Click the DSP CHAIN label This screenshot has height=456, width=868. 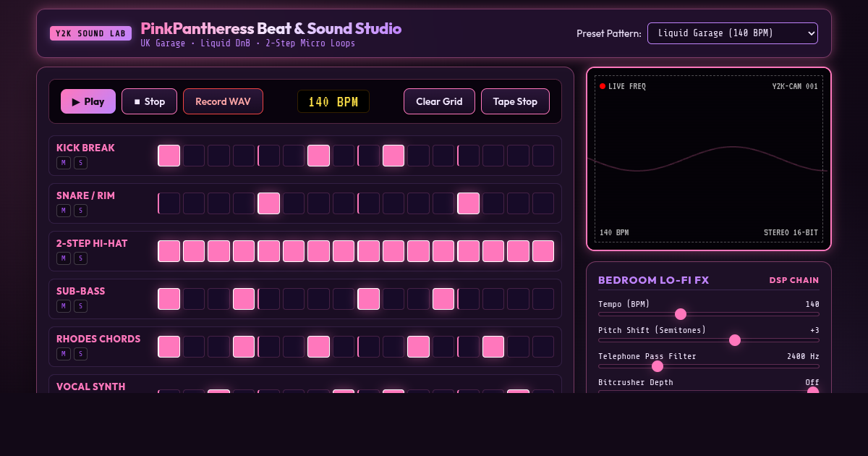[x=794, y=280]
